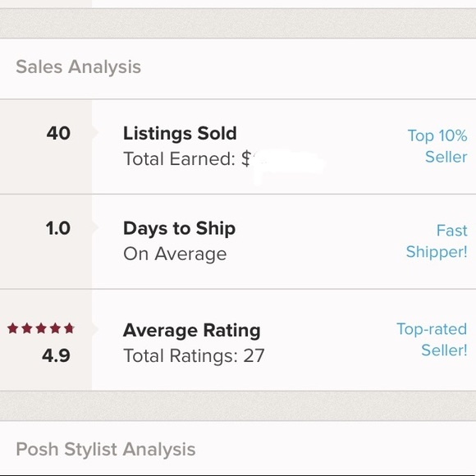Select the Average Rating heading
This screenshot has width=476, height=476.
pyautogui.click(x=191, y=331)
